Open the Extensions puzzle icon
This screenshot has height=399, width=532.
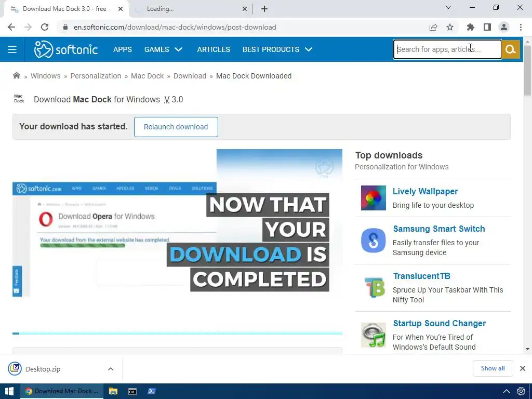pyautogui.click(x=470, y=27)
